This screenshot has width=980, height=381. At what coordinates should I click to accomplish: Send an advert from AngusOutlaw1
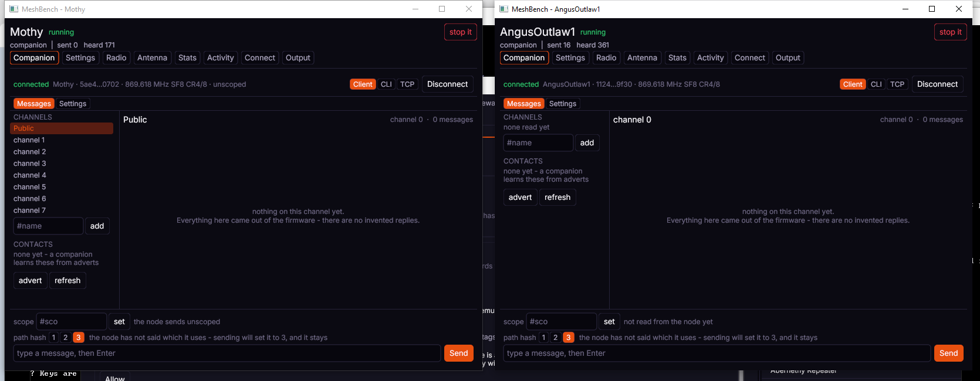[521, 198]
